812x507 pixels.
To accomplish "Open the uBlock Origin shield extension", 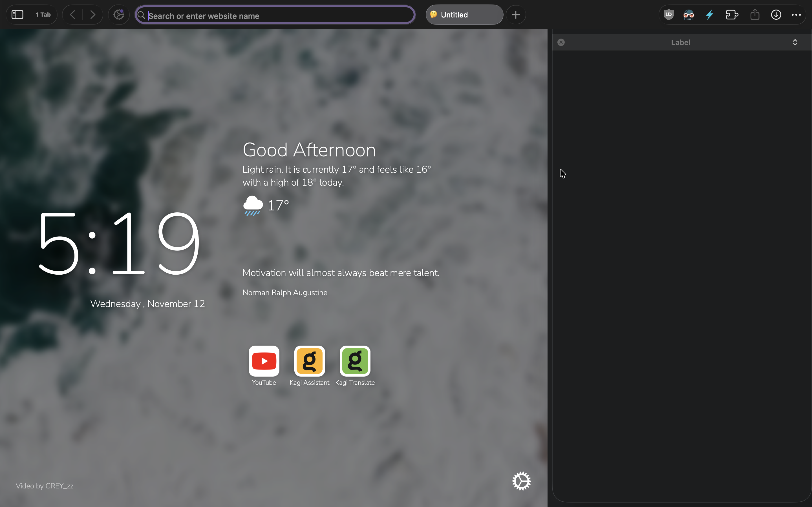I will [x=669, y=15].
